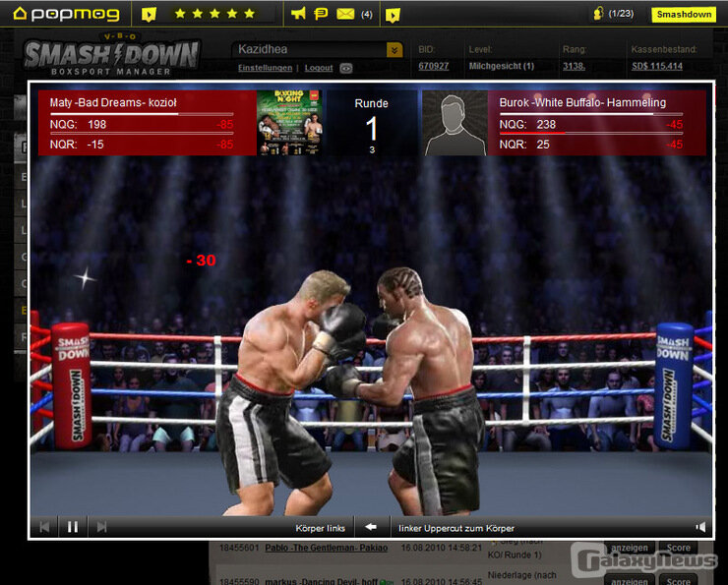Open rank 3138 link
This screenshot has height=585, width=728.
coord(574,66)
